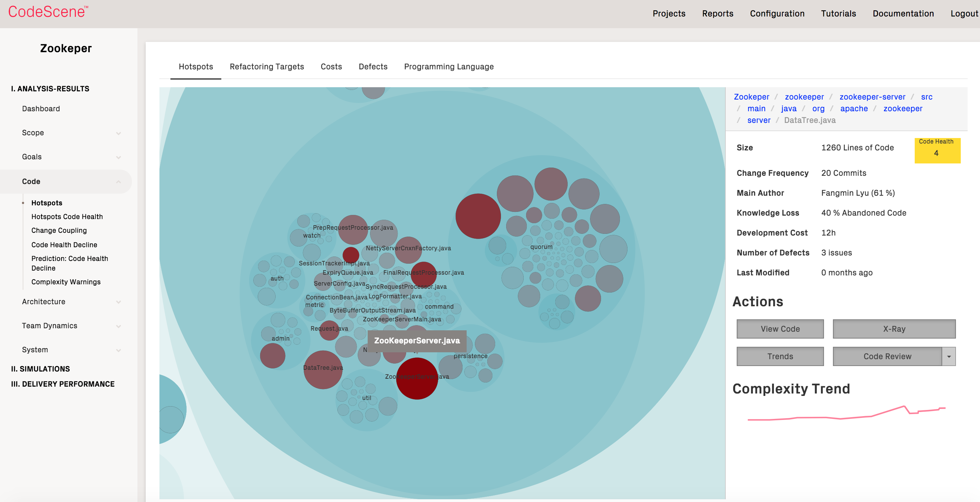Open Dashboard in the sidebar
The width and height of the screenshot is (980, 502).
41,109
